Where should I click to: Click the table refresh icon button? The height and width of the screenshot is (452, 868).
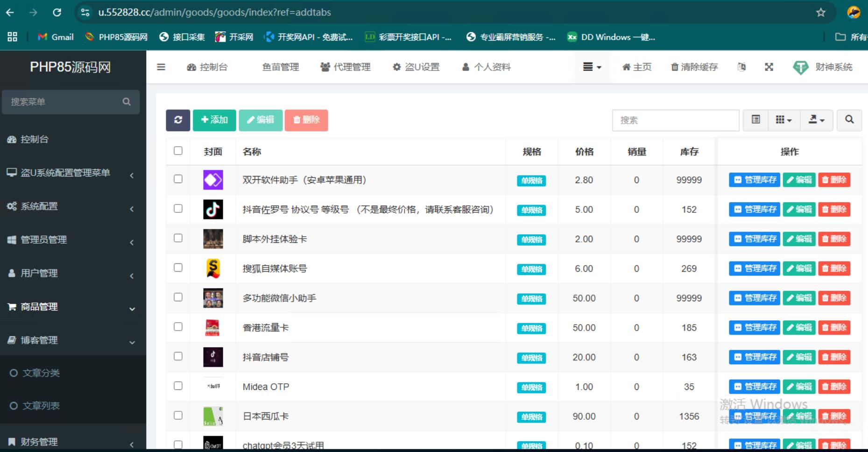pos(178,120)
